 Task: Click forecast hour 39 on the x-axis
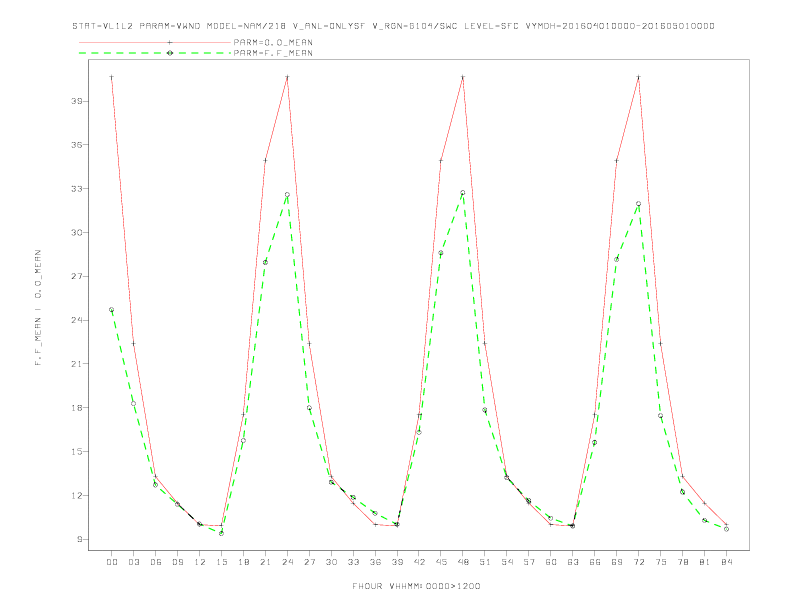tap(397, 562)
